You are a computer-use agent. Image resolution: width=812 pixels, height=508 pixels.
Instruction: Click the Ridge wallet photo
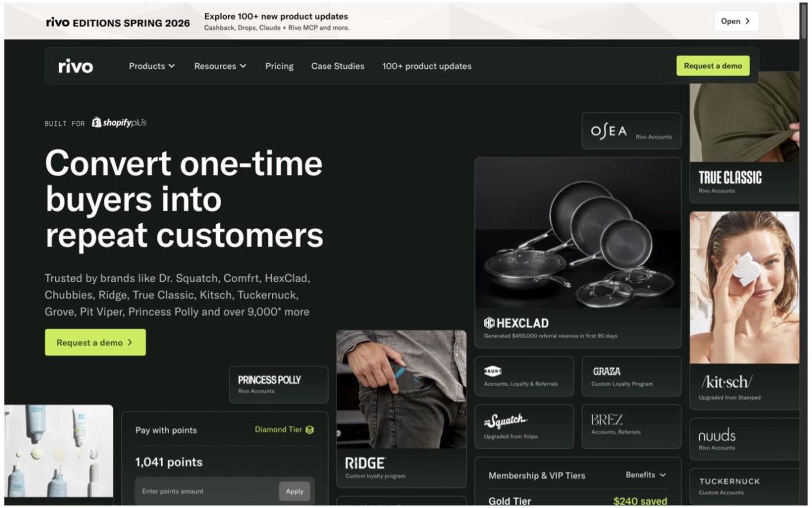click(401, 389)
